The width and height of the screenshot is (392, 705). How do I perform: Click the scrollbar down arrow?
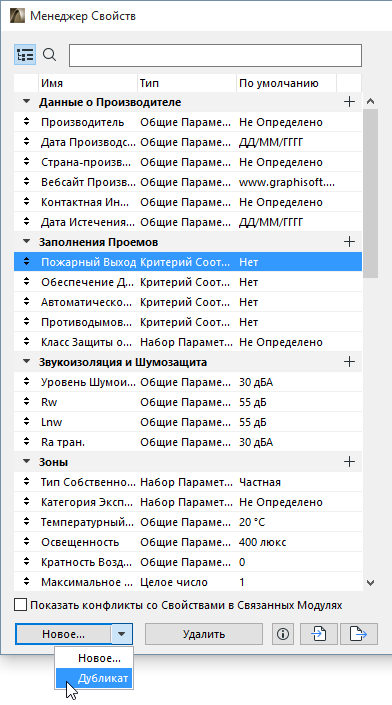point(370,583)
